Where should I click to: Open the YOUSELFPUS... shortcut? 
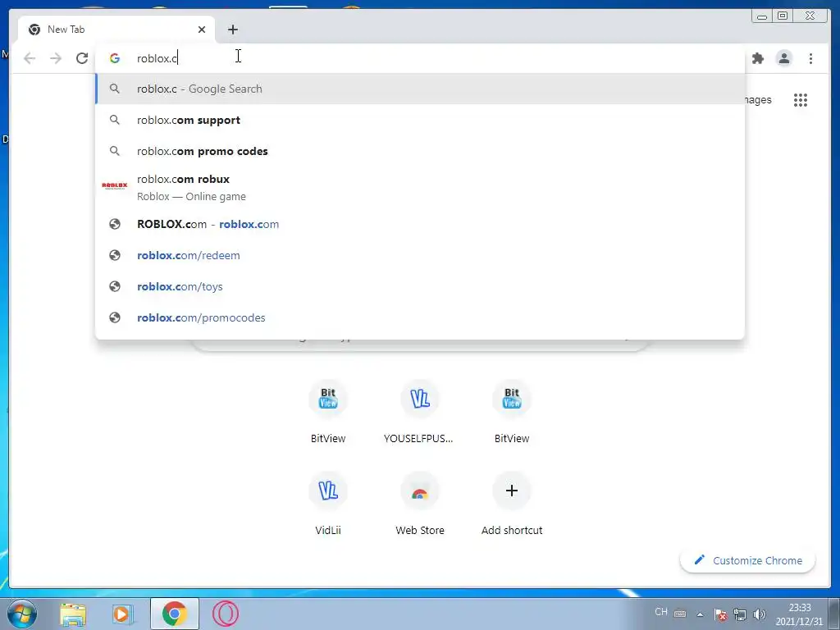coord(419,412)
